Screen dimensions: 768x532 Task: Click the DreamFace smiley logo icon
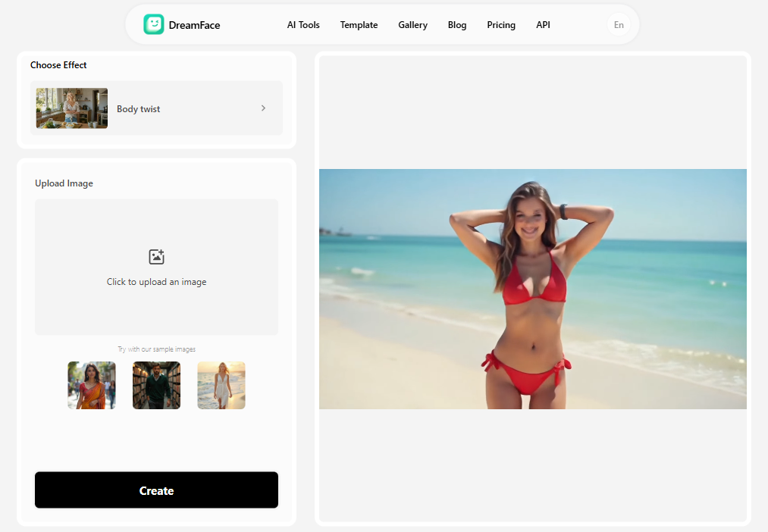tap(154, 24)
